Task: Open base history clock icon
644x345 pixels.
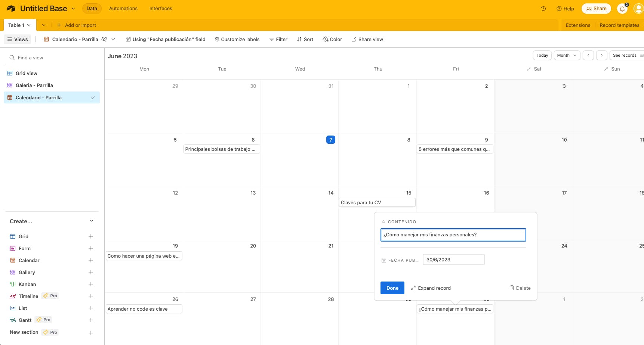Action: 543,8
